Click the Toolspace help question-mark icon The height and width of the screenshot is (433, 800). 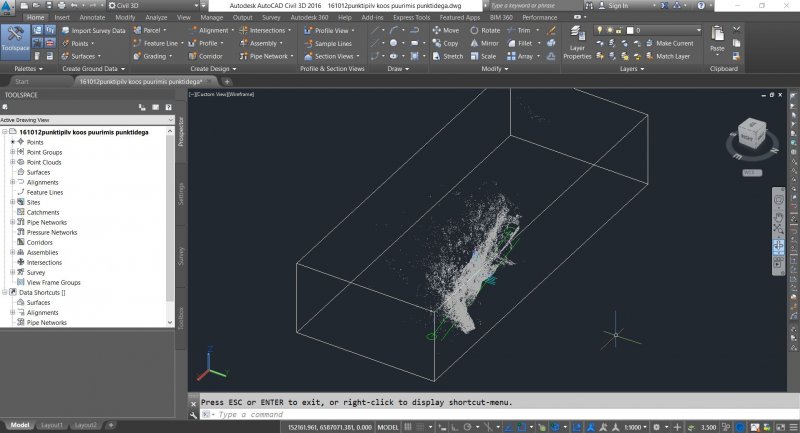tap(168, 107)
